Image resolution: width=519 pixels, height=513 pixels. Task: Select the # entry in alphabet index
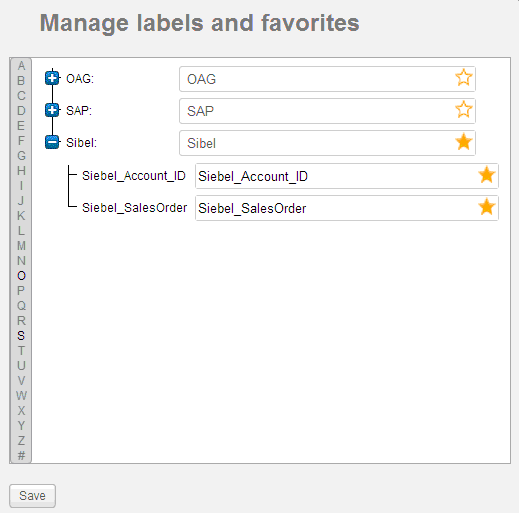21,455
